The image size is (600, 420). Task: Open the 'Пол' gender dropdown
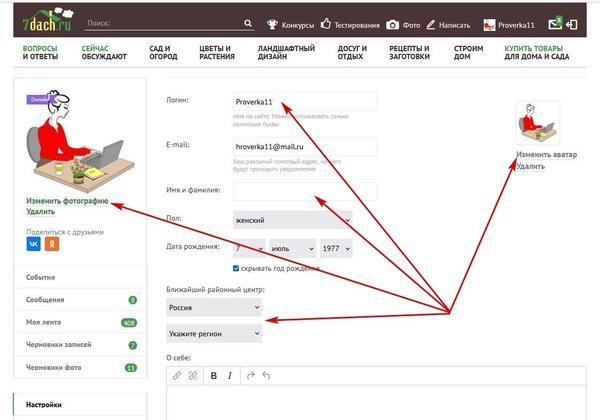click(x=292, y=220)
